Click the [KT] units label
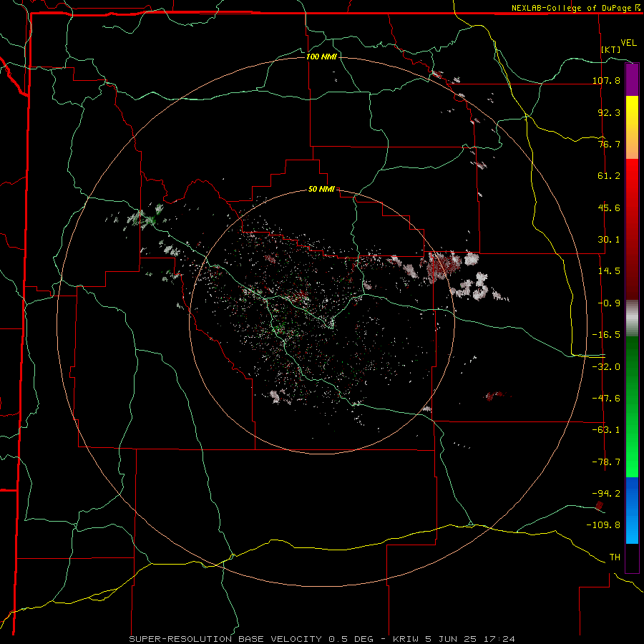 610,49
